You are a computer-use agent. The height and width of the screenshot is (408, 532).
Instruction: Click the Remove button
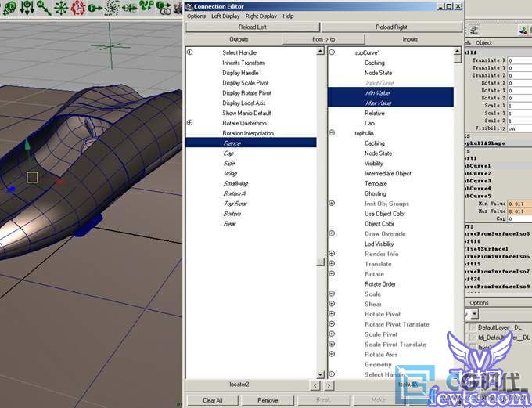268,400
